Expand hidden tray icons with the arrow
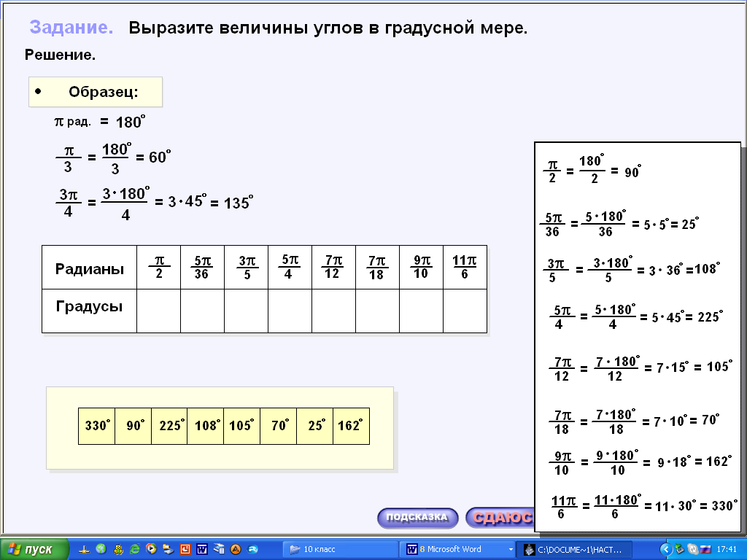Viewport: 747px width, 560px height. (x=665, y=550)
